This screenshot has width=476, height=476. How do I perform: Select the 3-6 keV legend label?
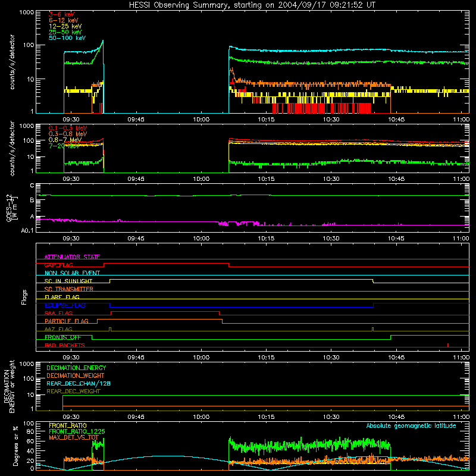click(62, 14)
